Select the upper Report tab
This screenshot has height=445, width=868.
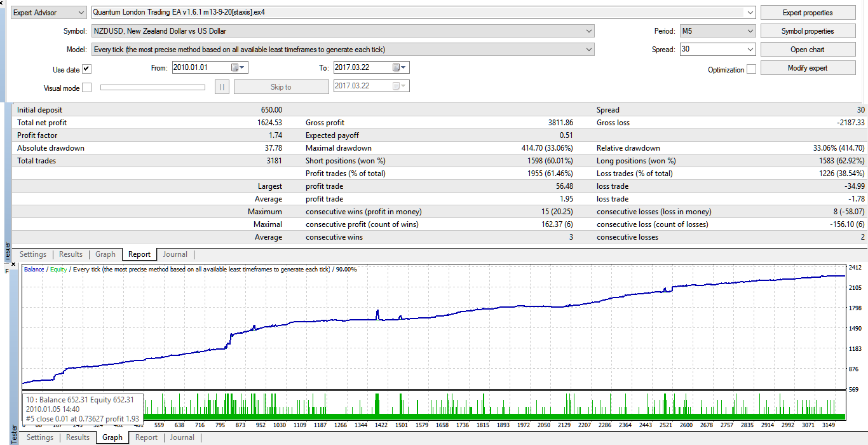click(139, 254)
